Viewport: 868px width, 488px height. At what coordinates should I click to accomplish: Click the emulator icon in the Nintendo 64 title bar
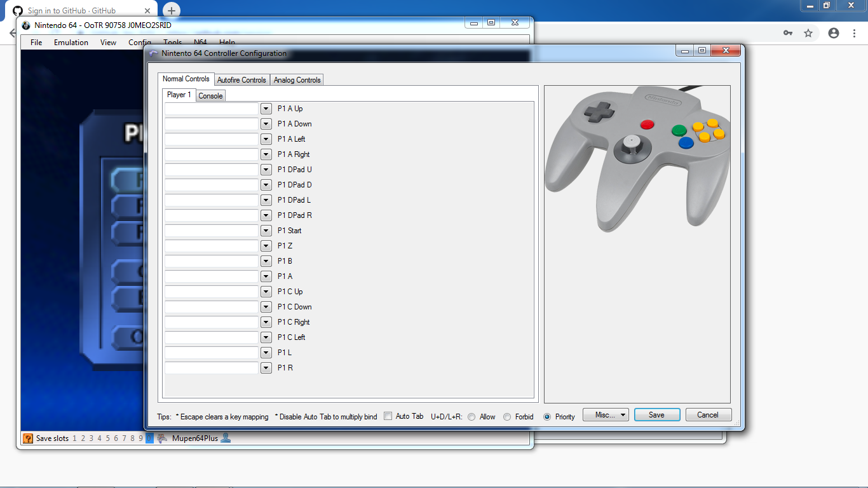tap(26, 25)
